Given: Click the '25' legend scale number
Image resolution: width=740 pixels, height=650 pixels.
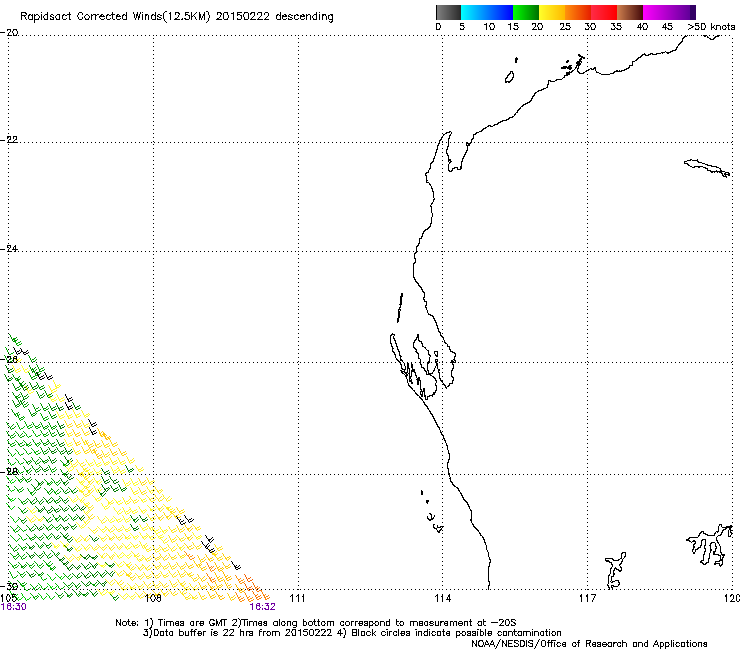Looking at the screenshot, I should coord(565,27).
